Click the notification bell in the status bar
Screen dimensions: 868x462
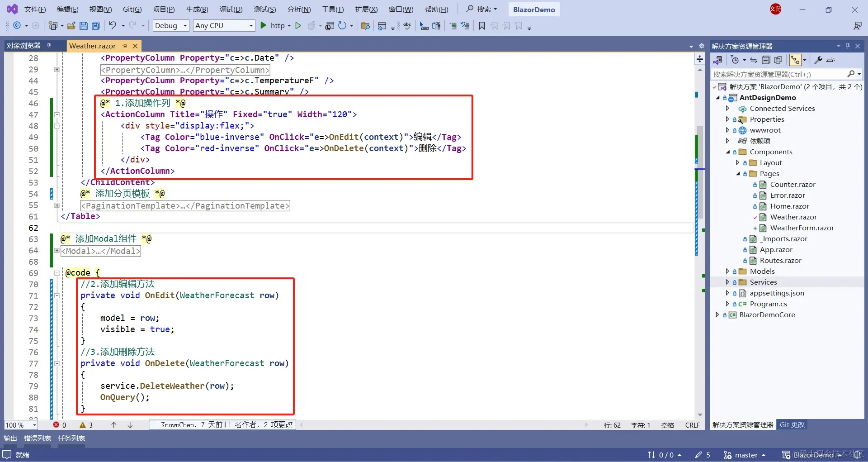(x=857, y=455)
